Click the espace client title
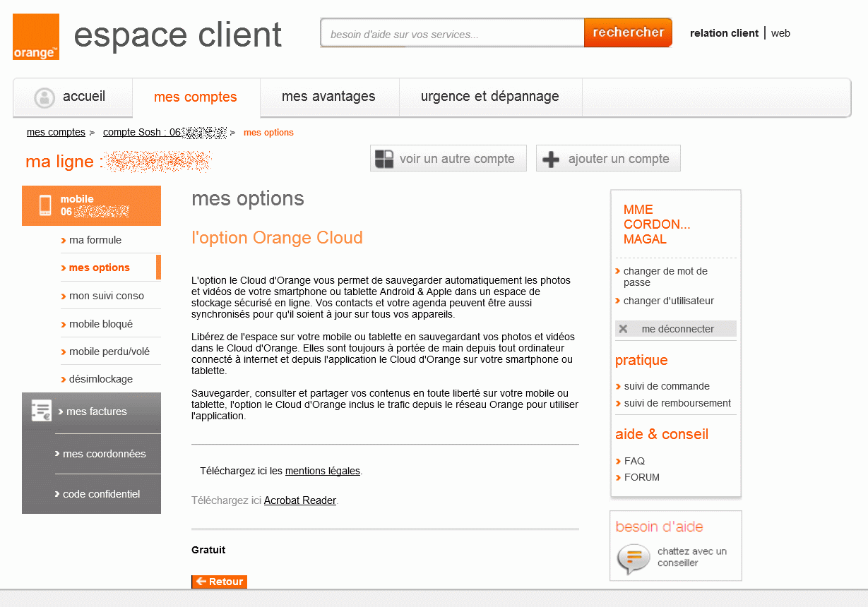The image size is (868, 607). click(177, 35)
